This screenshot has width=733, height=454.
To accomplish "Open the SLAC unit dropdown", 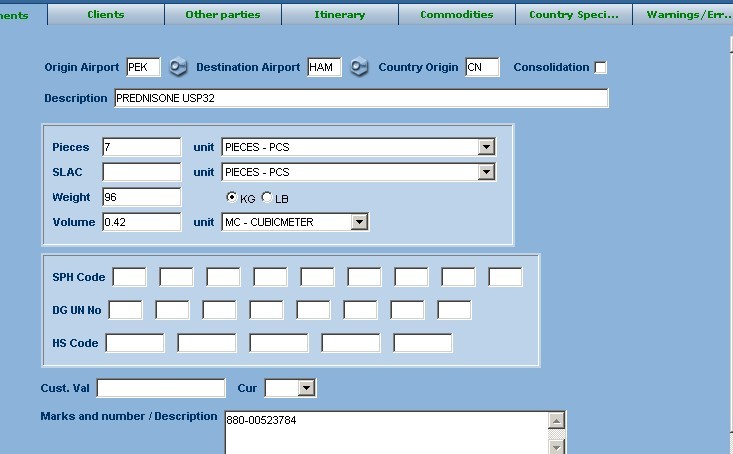I will click(x=486, y=172).
